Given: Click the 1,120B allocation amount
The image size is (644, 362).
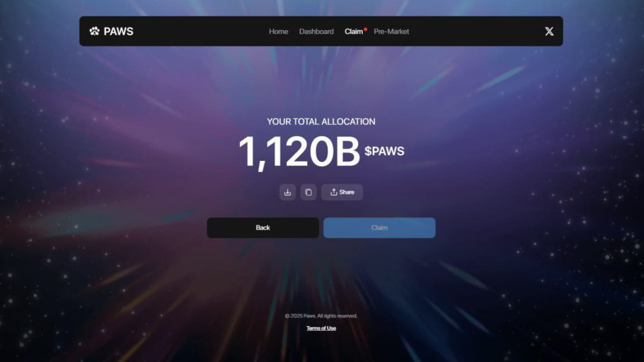Looking at the screenshot, I should pyautogui.click(x=299, y=152).
